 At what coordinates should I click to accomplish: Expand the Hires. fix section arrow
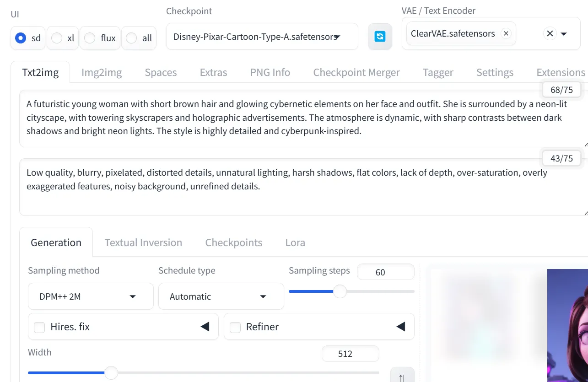[x=205, y=327]
